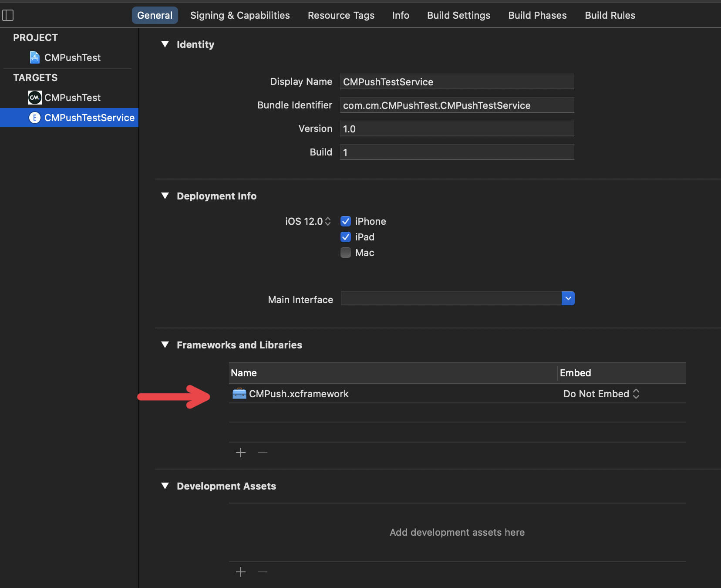Open the Build Settings tab
Screen dimensions: 721x588
(458, 15)
